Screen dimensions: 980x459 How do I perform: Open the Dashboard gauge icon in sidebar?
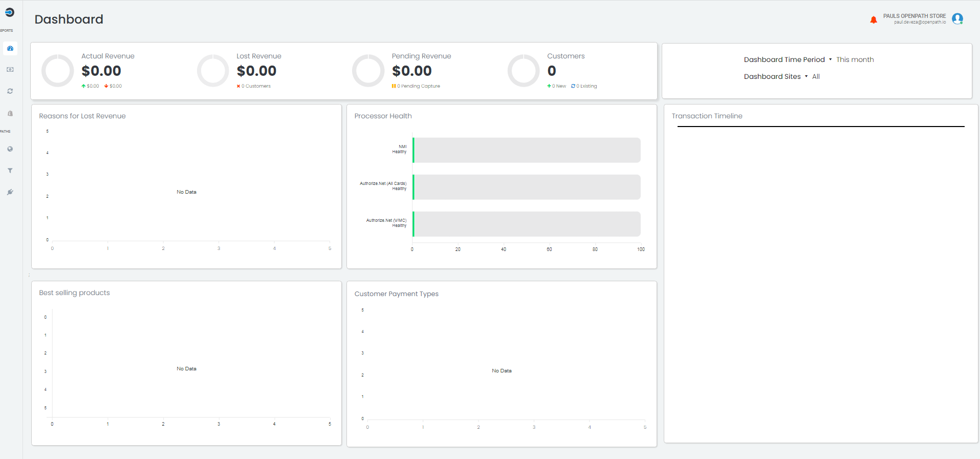tap(10, 48)
